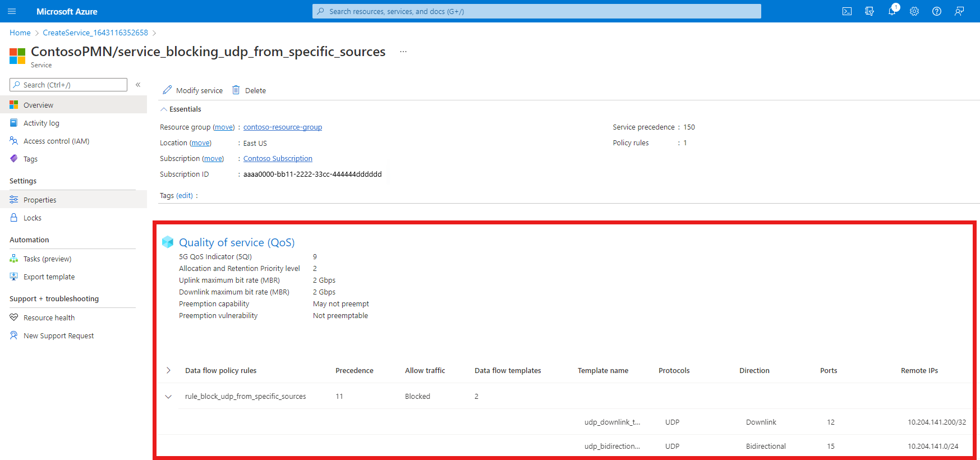Click move link next to Location

200,143
